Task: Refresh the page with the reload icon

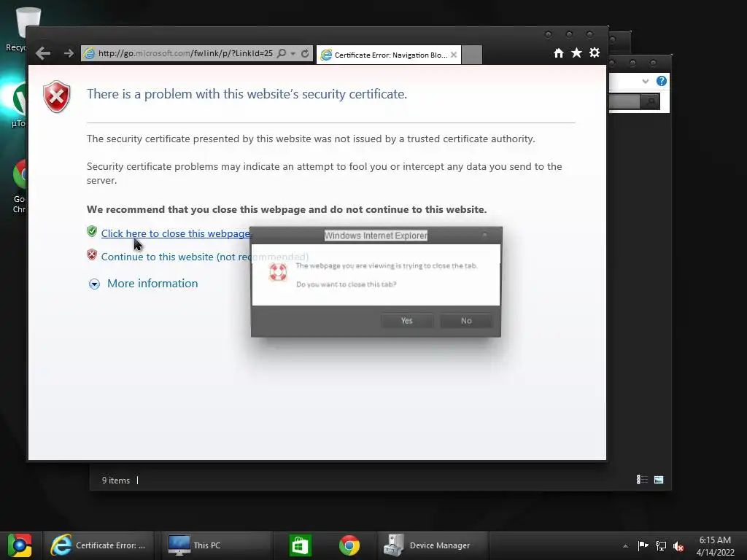Action: pos(305,53)
